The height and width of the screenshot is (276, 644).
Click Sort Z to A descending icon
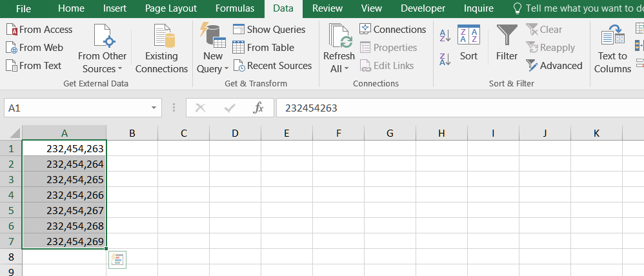tap(445, 60)
